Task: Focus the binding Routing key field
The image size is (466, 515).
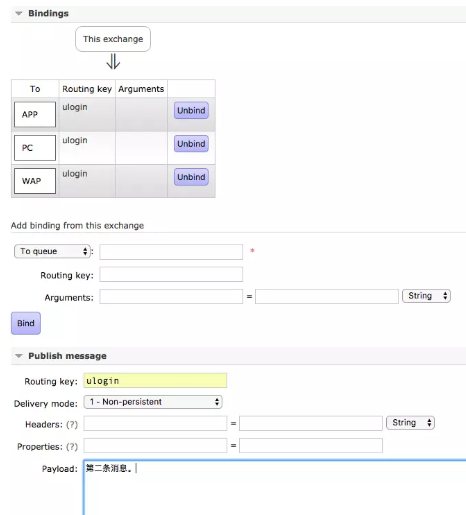Action: [171, 274]
